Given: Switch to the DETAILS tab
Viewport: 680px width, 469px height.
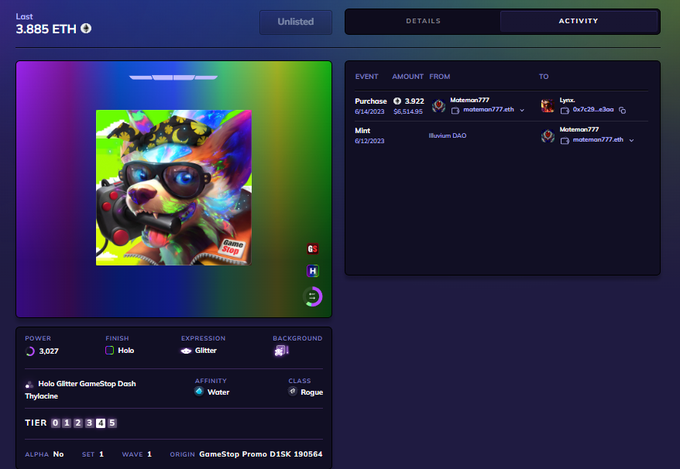Looking at the screenshot, I should [x=423, y=21].
